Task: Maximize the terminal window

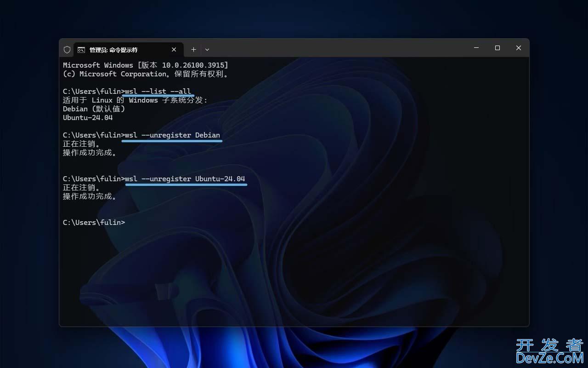Action: pyautogui.click(x=498, y=48)
